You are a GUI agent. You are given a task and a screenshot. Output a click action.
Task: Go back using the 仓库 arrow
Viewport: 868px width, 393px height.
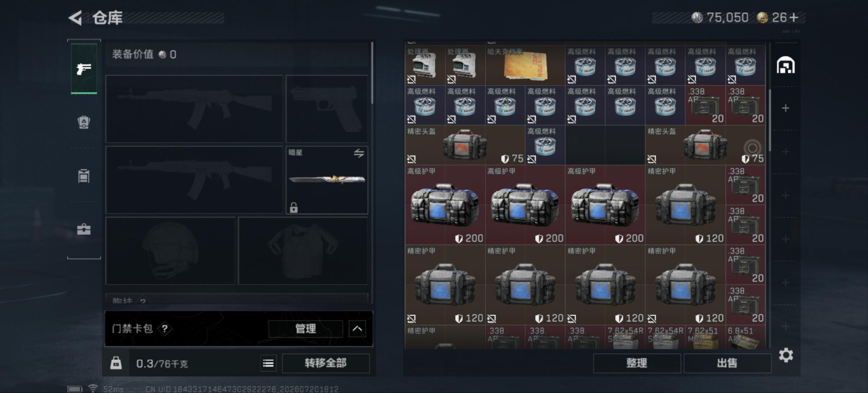click(75, 18)
